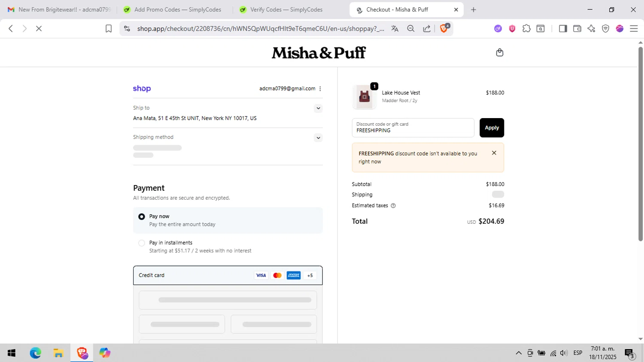Image resolution: width=644 pixels, height=362 pixels.
Task: Open the browser hamburger menu
Action: pyautogui.click(x=634, y=28)
